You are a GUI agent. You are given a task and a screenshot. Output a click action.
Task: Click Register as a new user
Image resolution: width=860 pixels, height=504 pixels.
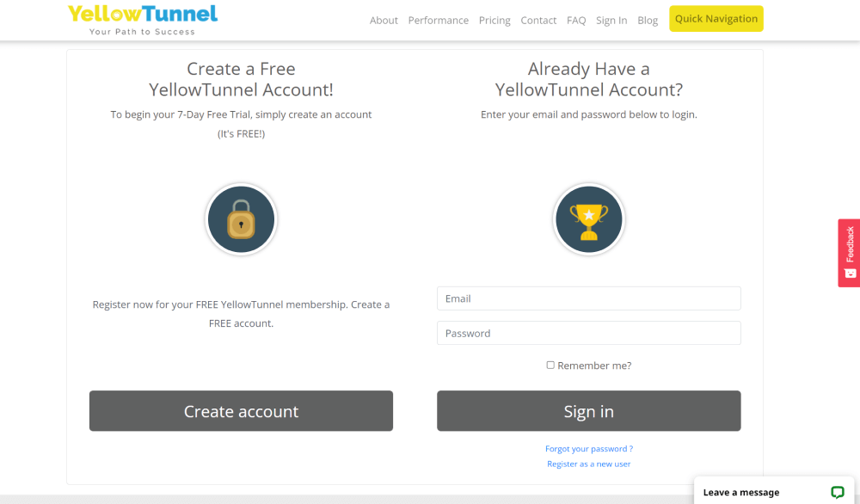588,464
